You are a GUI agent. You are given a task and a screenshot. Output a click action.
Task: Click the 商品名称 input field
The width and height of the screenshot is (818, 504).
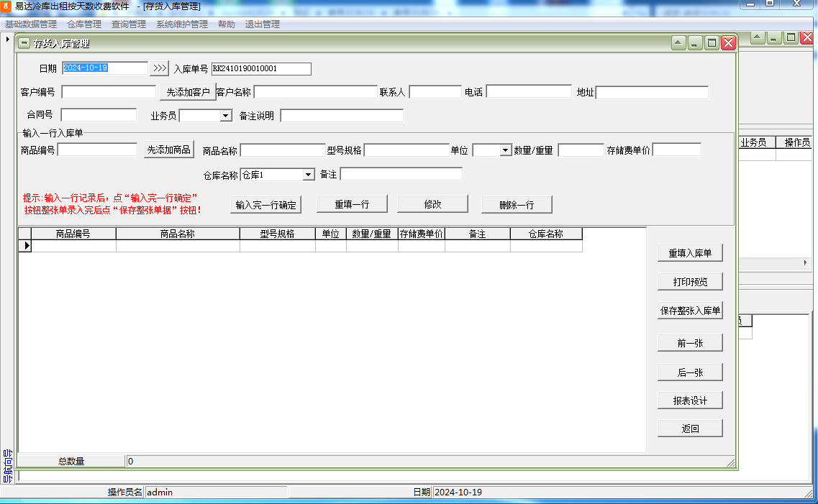(283, 151)
